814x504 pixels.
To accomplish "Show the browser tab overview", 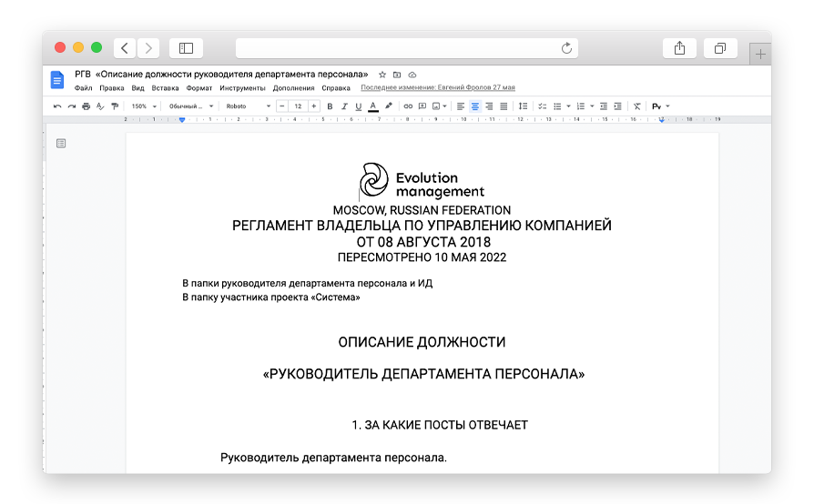I will 720,48.
